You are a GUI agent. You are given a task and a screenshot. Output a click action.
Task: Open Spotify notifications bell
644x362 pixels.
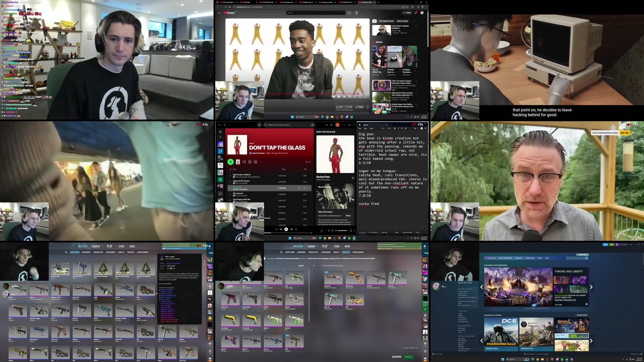coord(327,125)
